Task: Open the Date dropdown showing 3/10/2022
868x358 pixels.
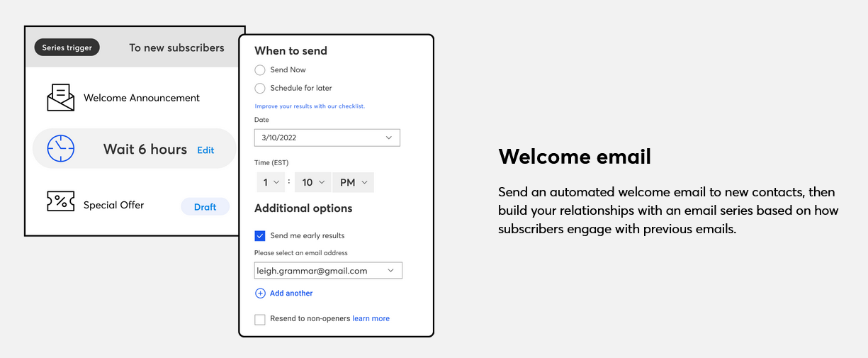Action: pyautogui.click(x=327, y=138)
